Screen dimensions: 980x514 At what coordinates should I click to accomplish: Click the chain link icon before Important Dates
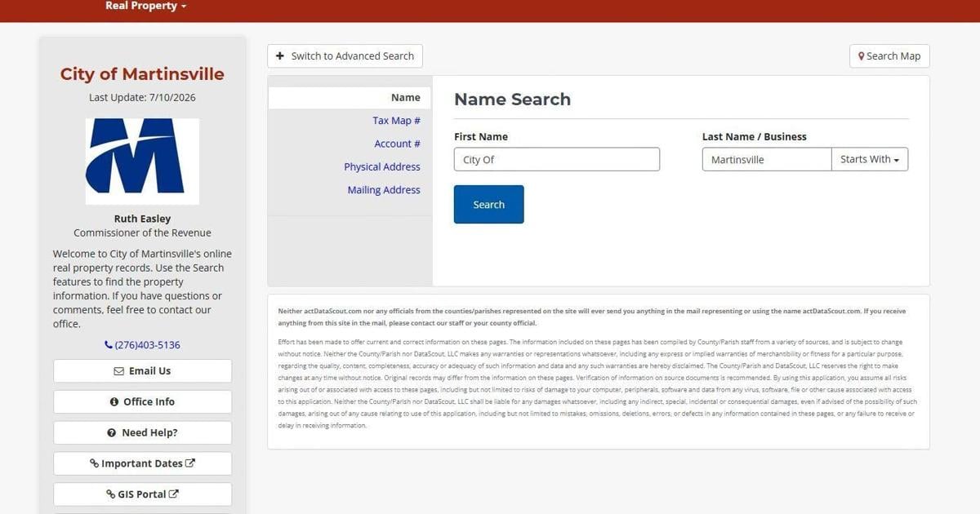click(95, 464)
